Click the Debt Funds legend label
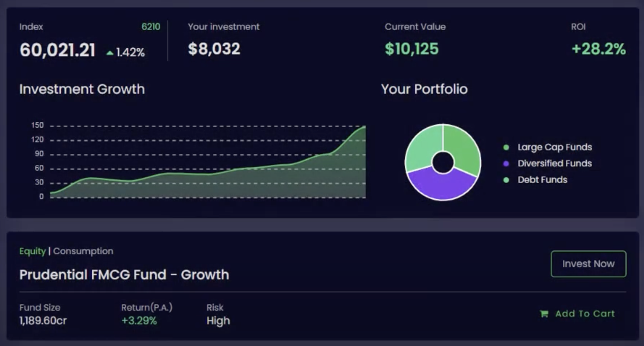Screen dimensions: 644x346 coord(542,180)
